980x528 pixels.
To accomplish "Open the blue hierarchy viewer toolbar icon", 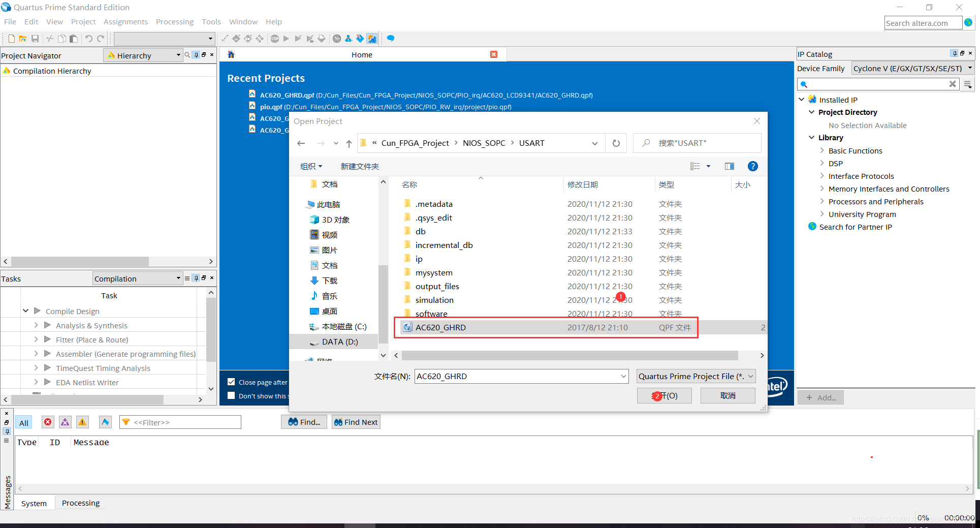I will click(x=349, y=39).
